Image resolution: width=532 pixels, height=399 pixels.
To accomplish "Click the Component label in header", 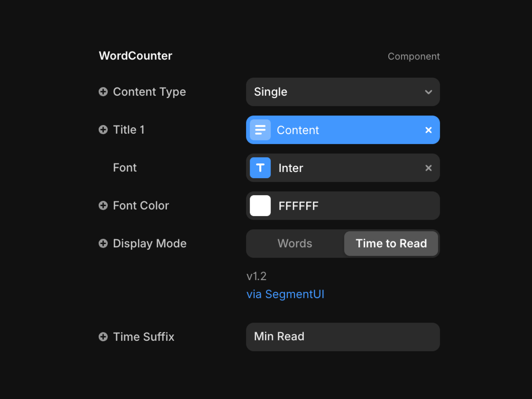I will click(414, 57).
